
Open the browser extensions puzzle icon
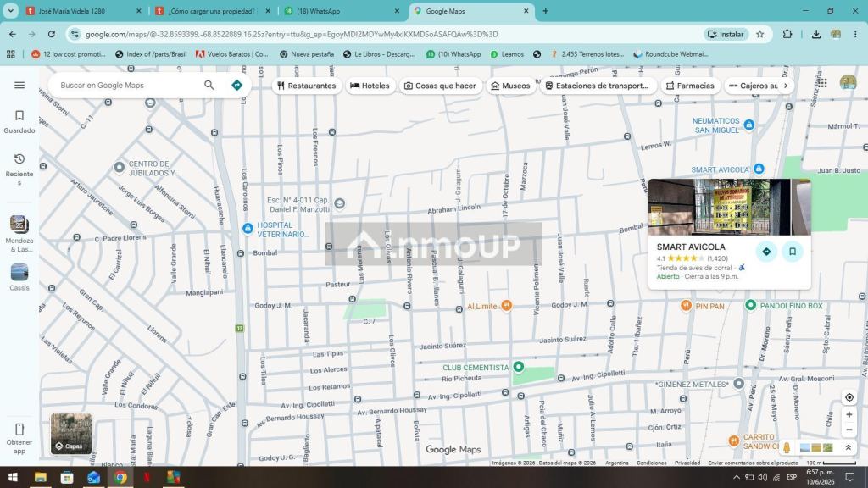[x=787, y=34]
